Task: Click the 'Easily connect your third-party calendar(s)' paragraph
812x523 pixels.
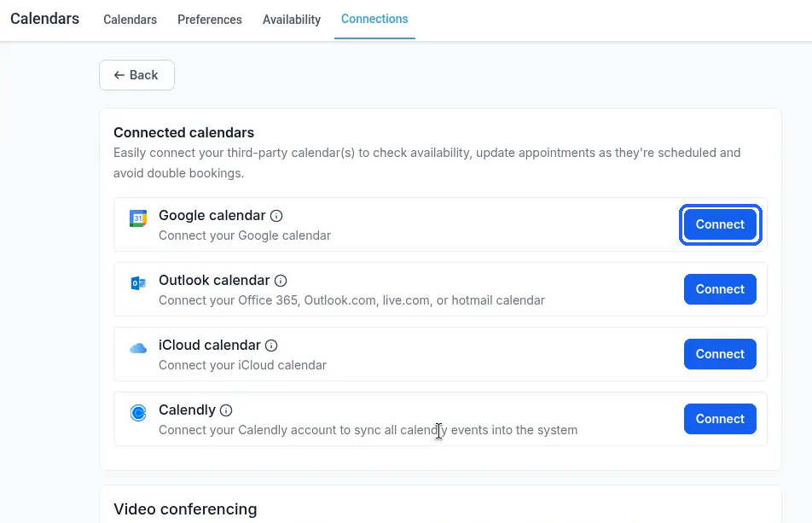Action: (426, 163)
